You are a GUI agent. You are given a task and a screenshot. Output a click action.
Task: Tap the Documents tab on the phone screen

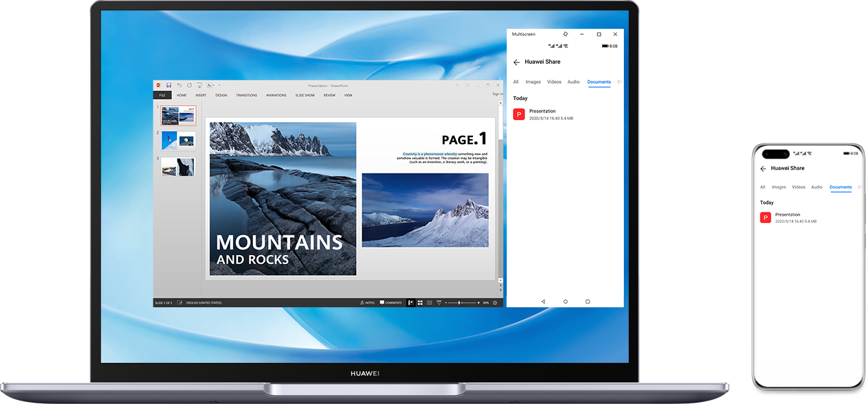coord(841,187)
